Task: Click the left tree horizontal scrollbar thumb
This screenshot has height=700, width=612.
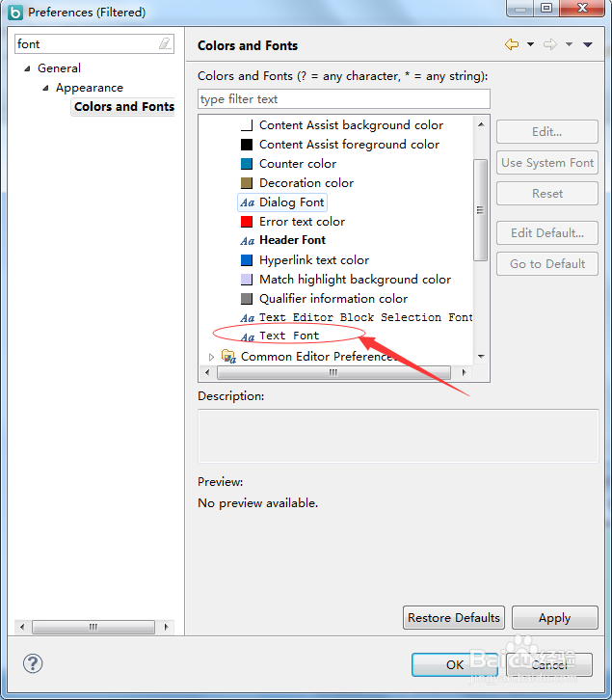Action: [x=93, y=627]
